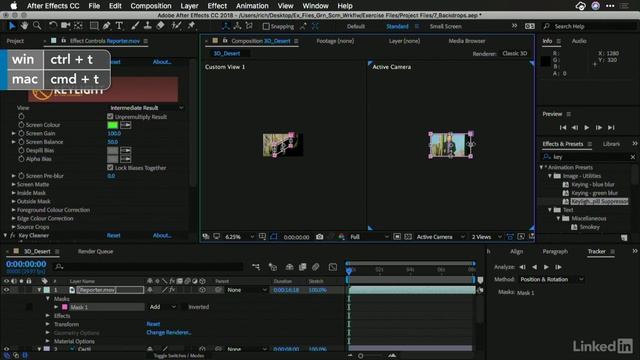The height and width of the screenshot is (360, 640).
Task: Toggle Screen Balance stopwatch keyframing
Action: point(21,142)
